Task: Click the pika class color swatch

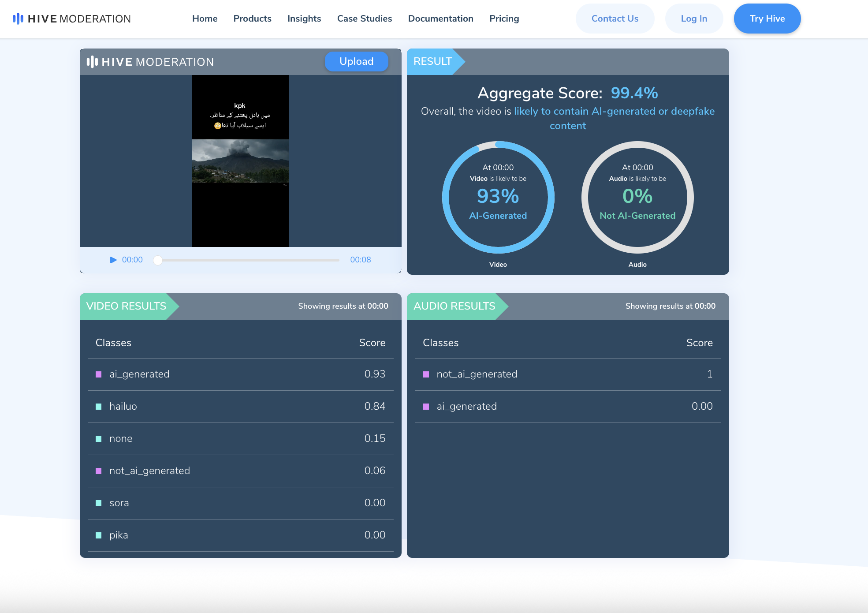Action: (x=99, y=535)
